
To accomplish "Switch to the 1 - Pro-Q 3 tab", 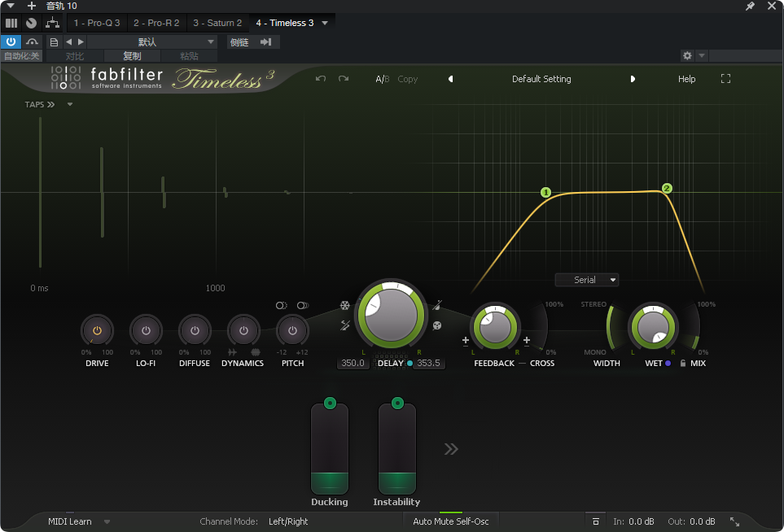I will click(x=97, y=23).
